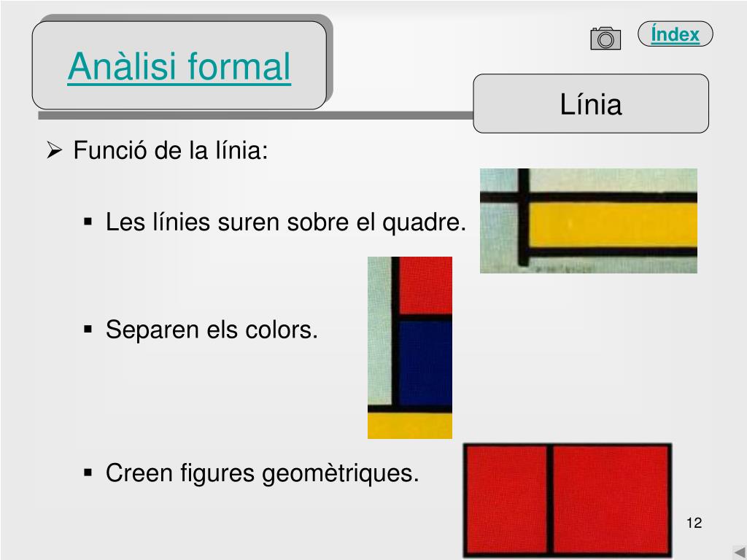
Task: Click the text Funció de la línia:
Action: [171, 150]
